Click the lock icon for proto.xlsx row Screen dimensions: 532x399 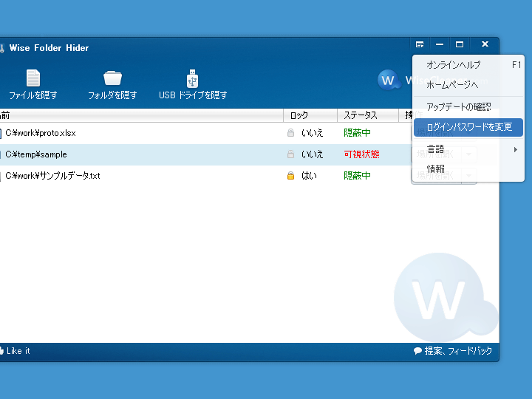[x=291, y=133]
